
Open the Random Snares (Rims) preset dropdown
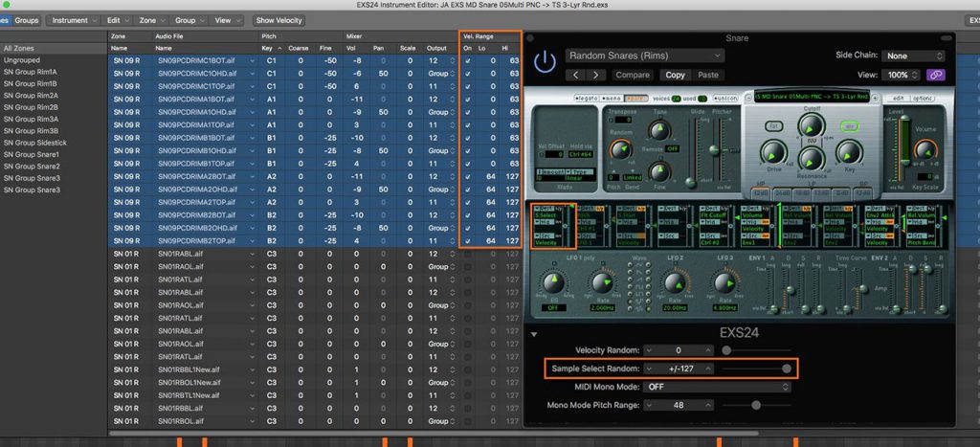point(645,56)
